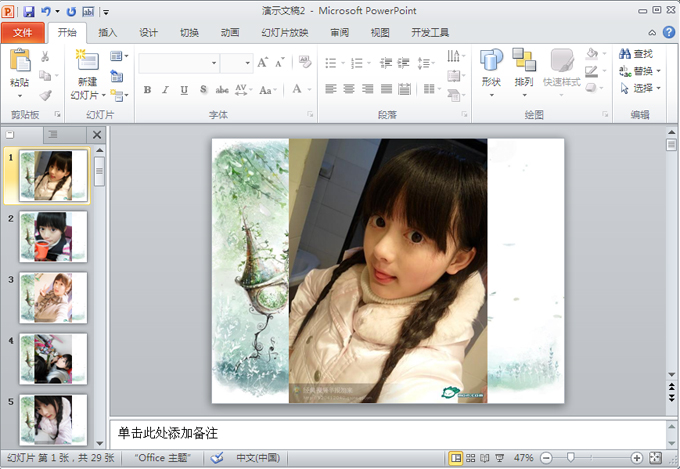
Task: Toggle Bold formatting button
Action: tap(148, 89)
